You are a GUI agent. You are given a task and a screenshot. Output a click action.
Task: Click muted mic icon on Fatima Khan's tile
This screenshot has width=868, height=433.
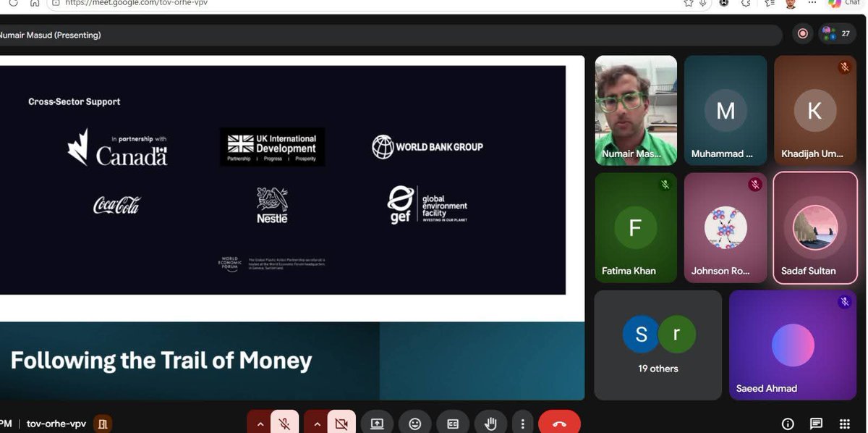tap(665, 185)
